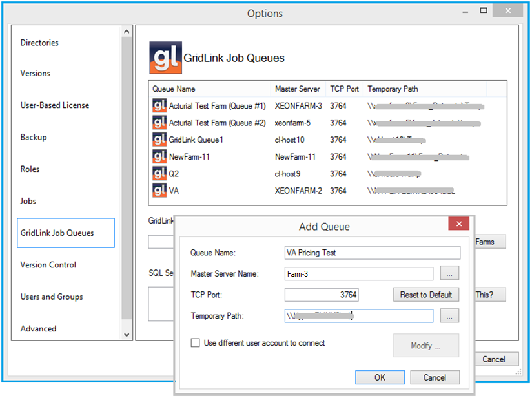Sort by the TCP Port column header

pyautogui.click(x=345, y=89)
